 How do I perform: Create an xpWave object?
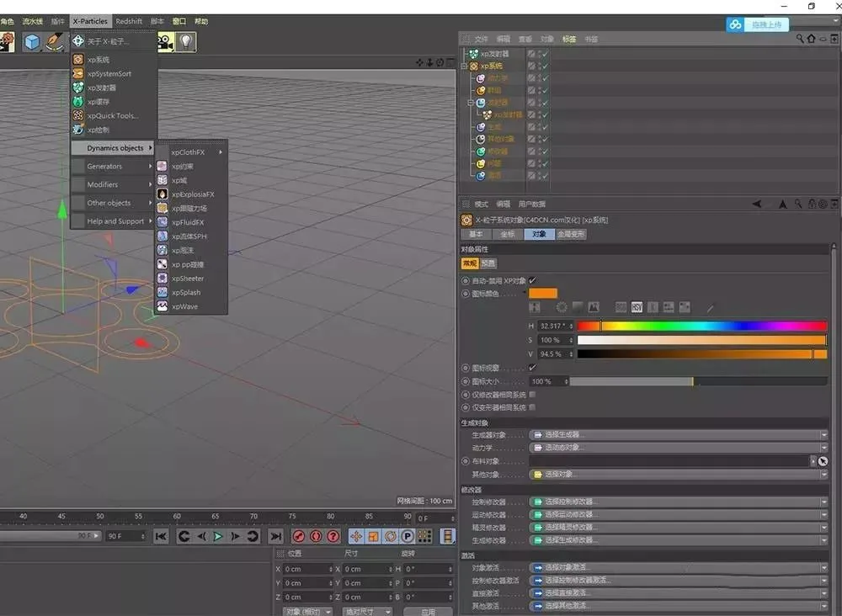[184, 306]
